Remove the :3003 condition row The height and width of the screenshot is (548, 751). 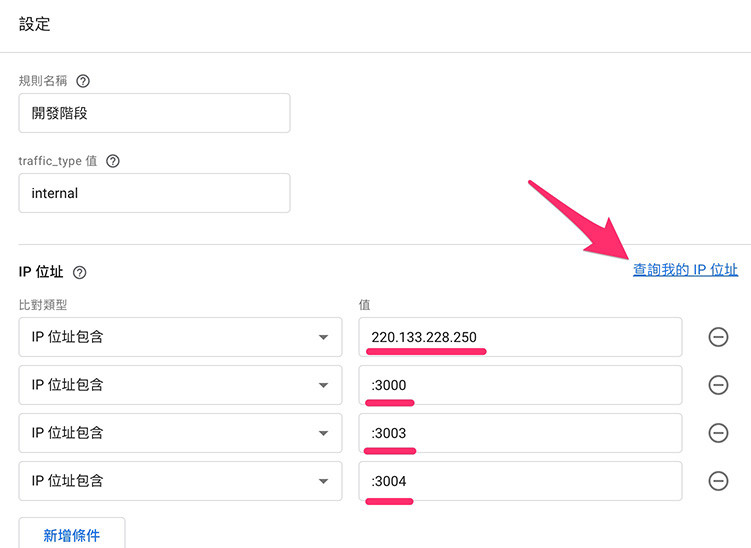tap(718, 433)
